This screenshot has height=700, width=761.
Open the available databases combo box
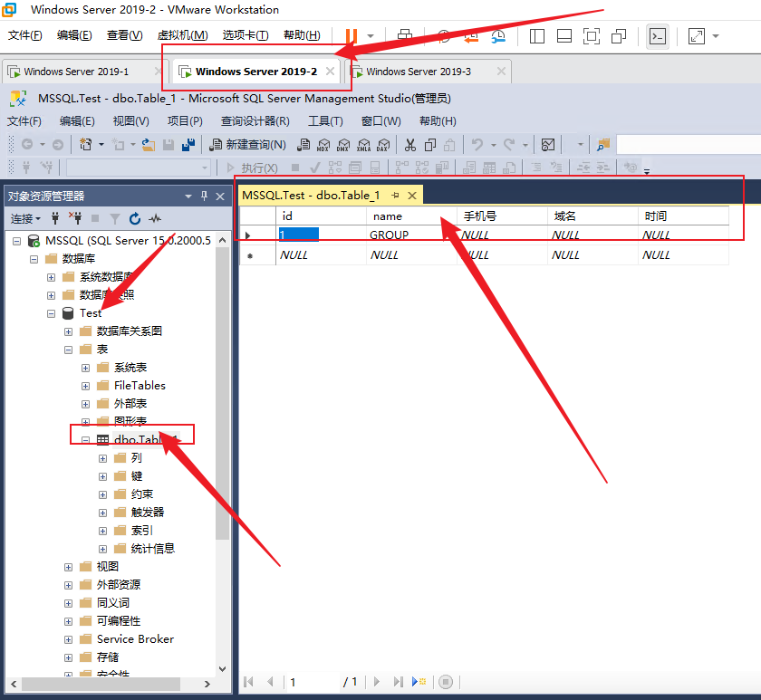point(139,168)
